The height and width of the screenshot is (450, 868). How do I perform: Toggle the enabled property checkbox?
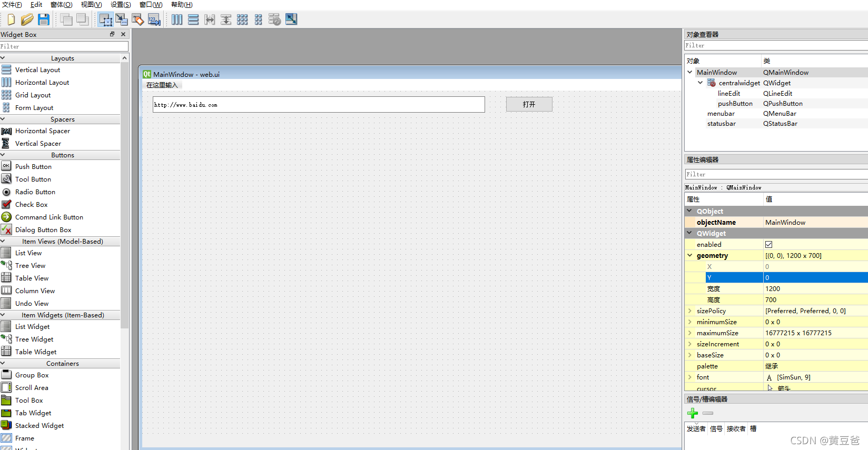pos(768,244)
